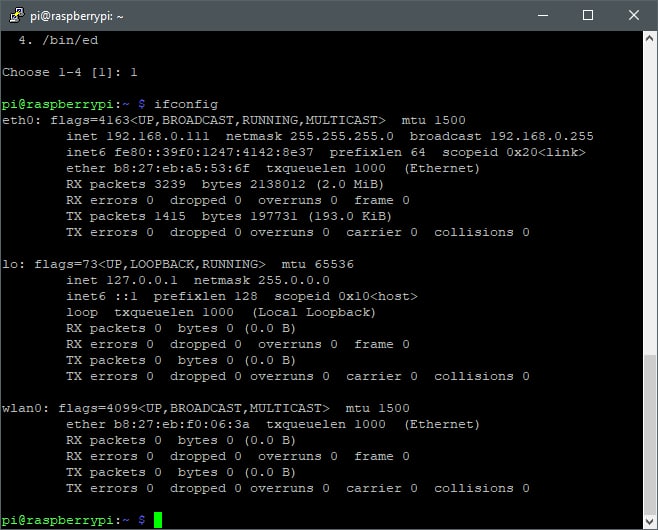Click the title text pi@raspberrypi: ~
The height and width of the screenshot is (530, 658).
pos(77,16)
